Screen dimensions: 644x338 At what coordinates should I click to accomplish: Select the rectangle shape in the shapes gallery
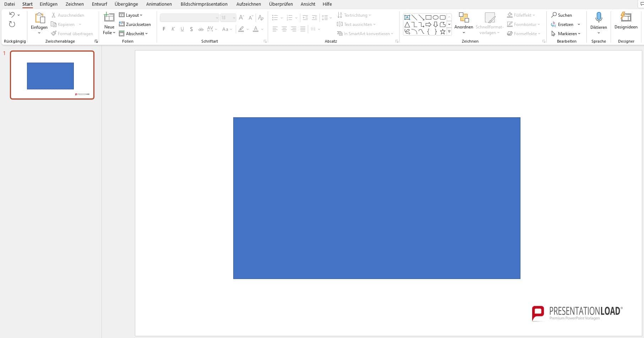click(429, 17)
